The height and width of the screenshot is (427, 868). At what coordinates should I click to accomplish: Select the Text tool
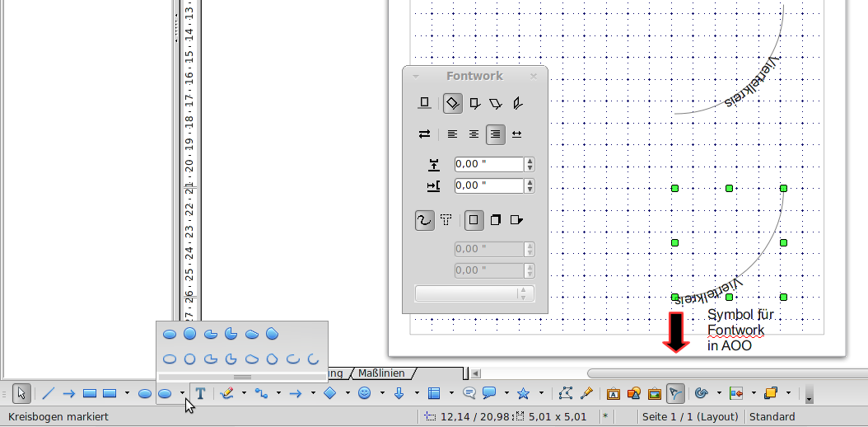pyautogui.click(x=200, y=394)
